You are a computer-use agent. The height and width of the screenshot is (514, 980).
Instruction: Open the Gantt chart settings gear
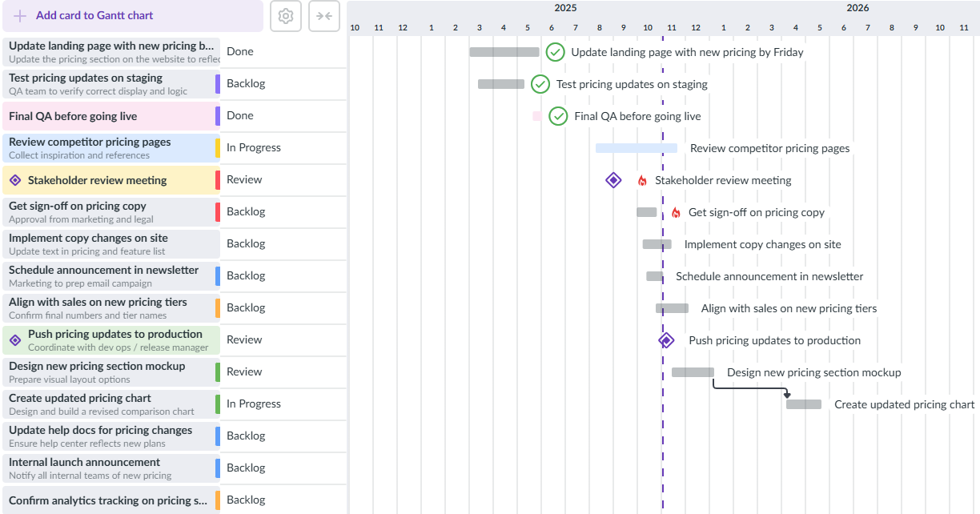tap(285, 16)
